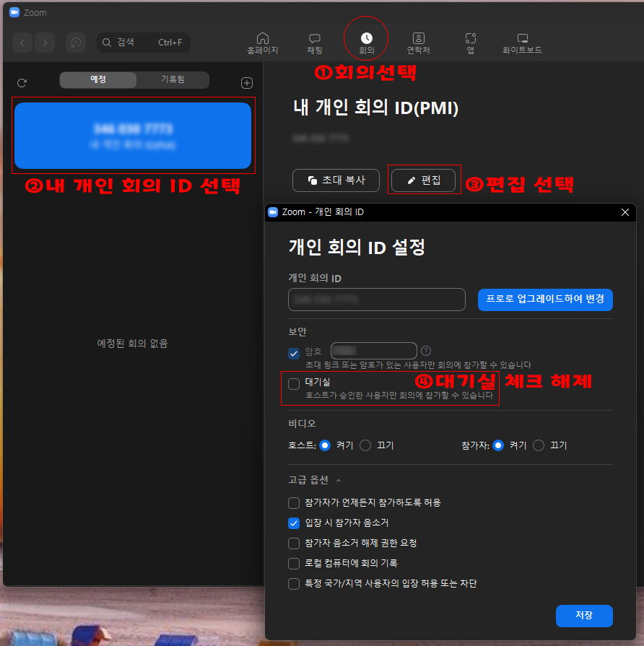Switch to the 예정 tab
This screenshot has width=644, height=646.
pos(98,79)
